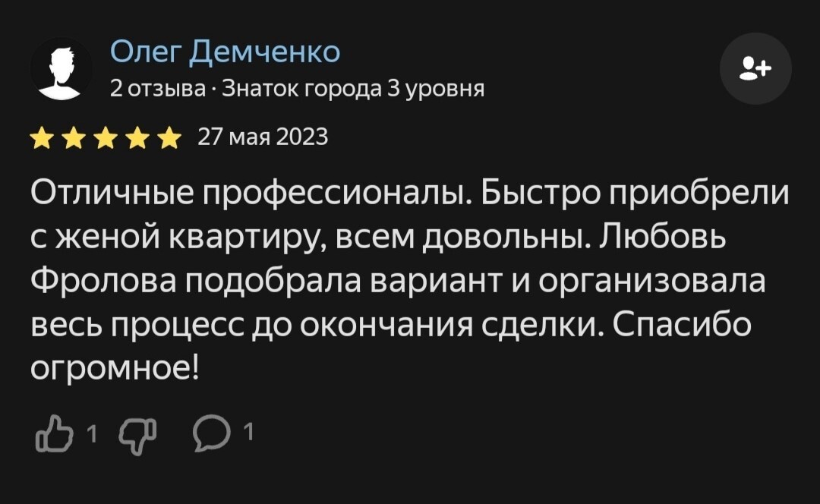Click the review date 27 мая 2023

point(263,137)
